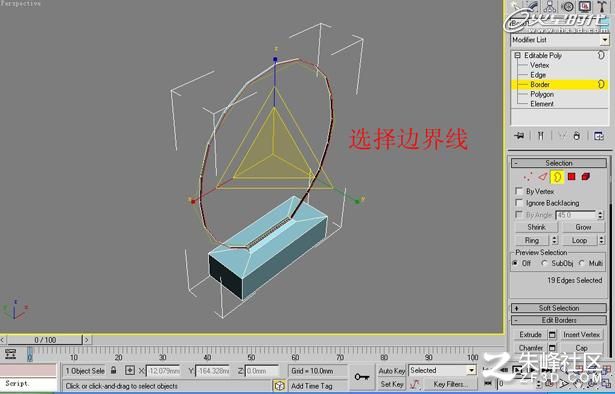
Task: Select the Edge sub-object selection icon
Action: (x=542, y=177)
